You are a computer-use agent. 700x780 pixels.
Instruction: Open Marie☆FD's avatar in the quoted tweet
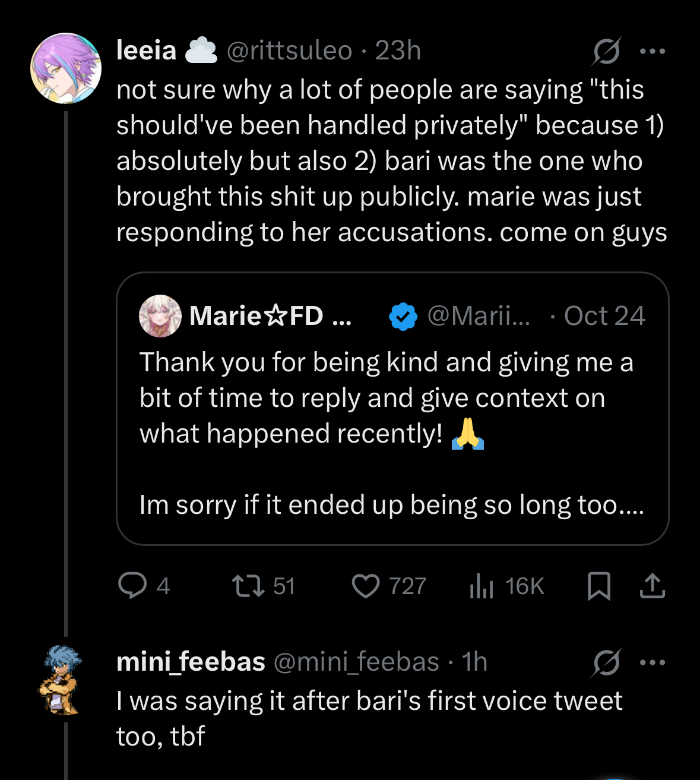point(160,316)
